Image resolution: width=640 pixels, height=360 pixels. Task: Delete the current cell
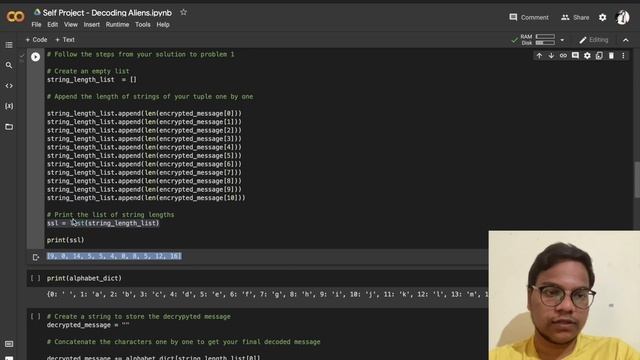coord(611,56)
